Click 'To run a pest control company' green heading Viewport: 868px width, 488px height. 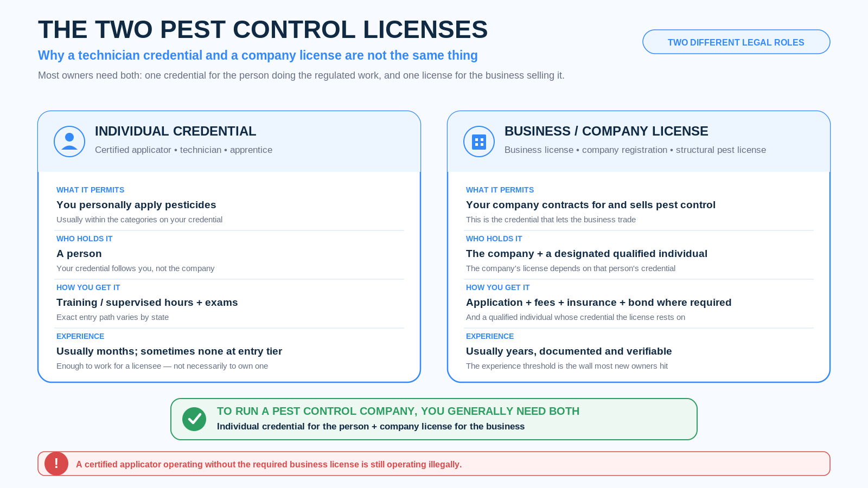(x=398, y=411)
